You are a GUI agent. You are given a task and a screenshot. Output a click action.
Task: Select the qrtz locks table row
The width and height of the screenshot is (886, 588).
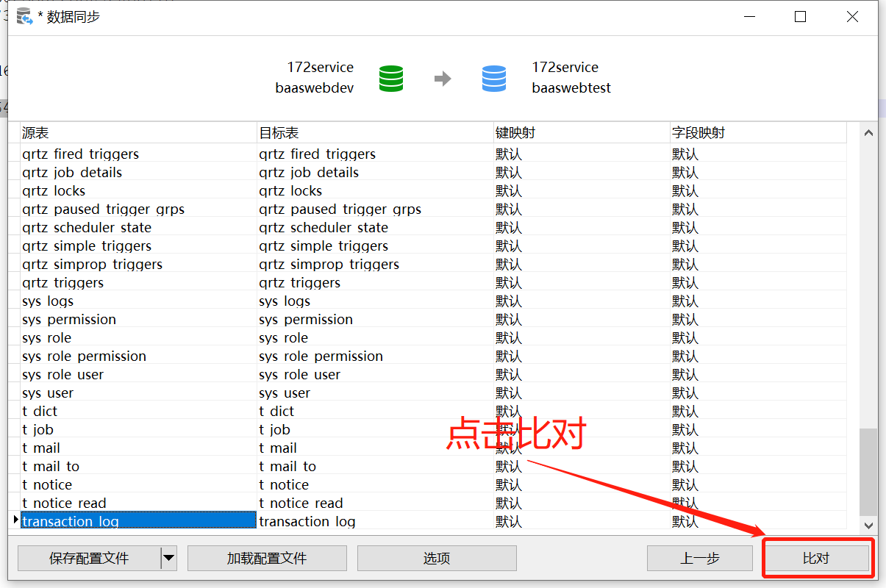tap(132, 190)
